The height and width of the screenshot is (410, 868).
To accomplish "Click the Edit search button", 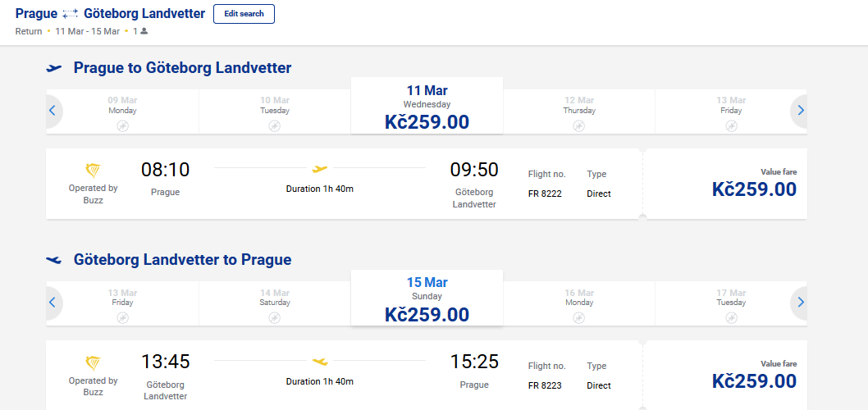I will (244, 14).
